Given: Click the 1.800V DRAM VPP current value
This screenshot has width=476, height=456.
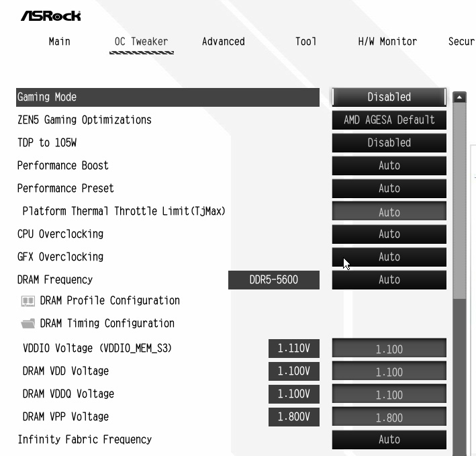Looking at the screenshot, I should coord(294,417).
